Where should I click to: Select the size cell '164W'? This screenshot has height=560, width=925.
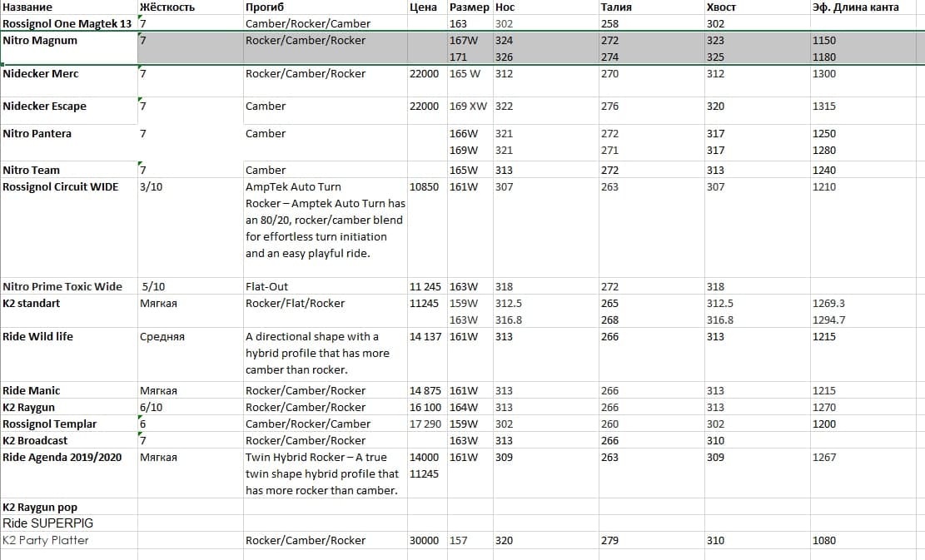pos(470,407)
